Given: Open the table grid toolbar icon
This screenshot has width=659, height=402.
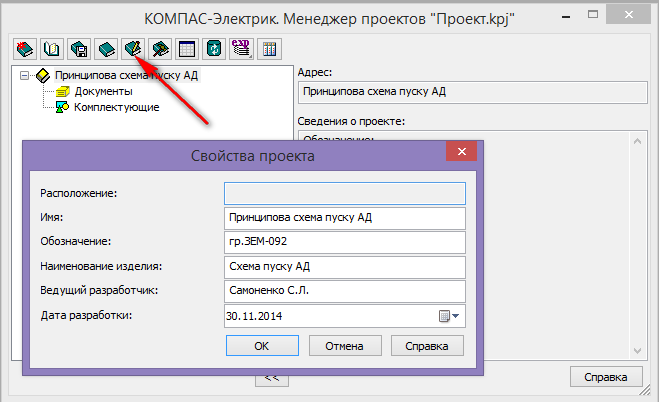Looking at the screenshot, I should coord(187,49).
